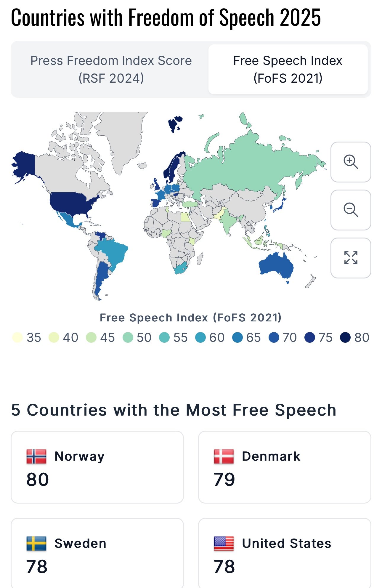Click the United States country name

coord(286,544)
